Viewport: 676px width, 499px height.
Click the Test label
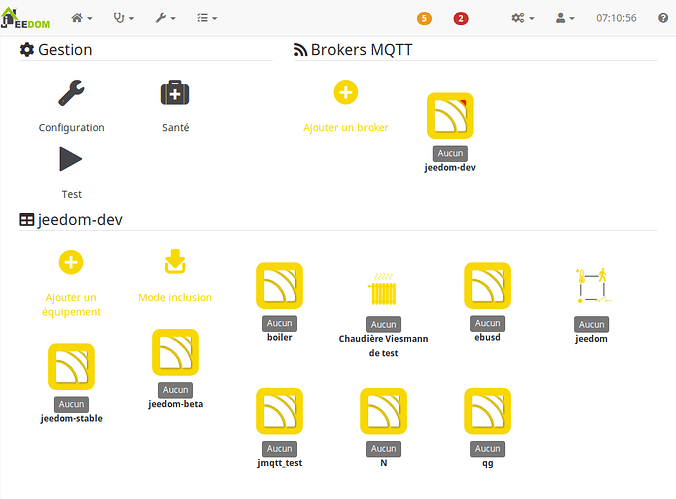72,195
